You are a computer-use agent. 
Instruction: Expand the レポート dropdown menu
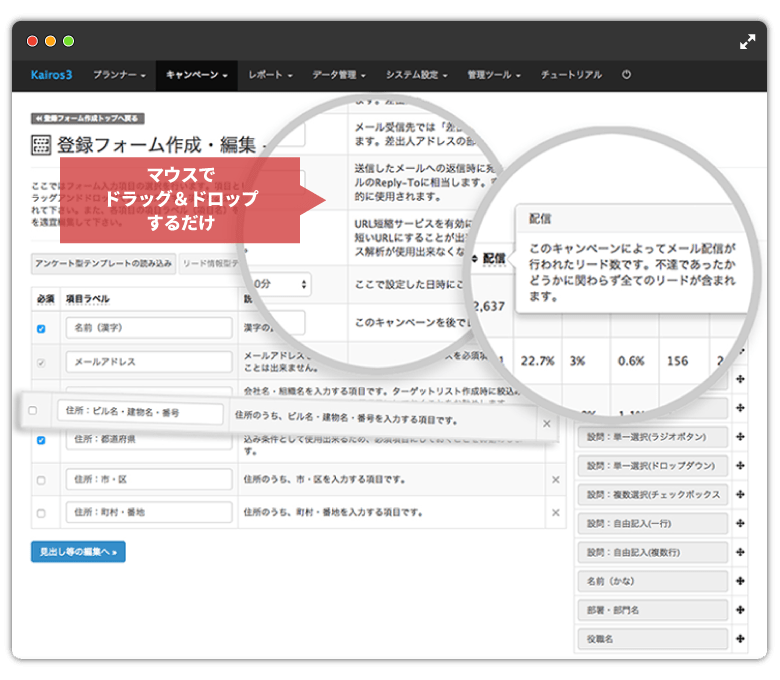(x=270, y=75)
